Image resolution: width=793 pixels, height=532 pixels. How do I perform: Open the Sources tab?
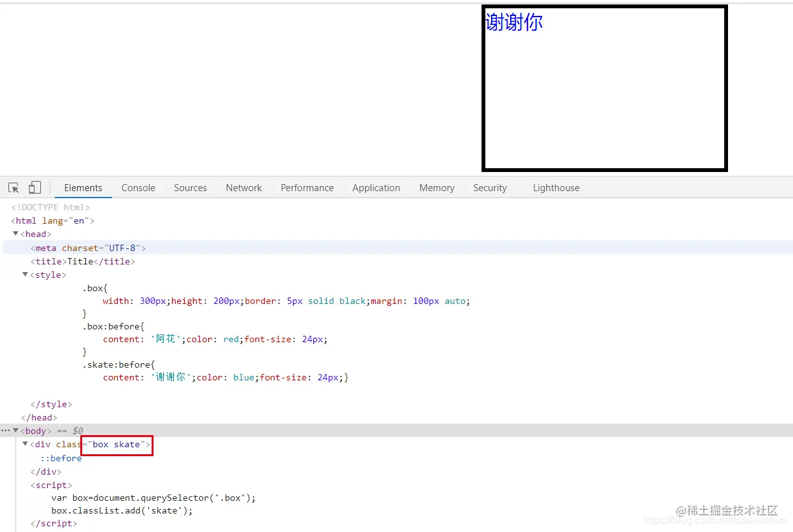pos(190,188)
